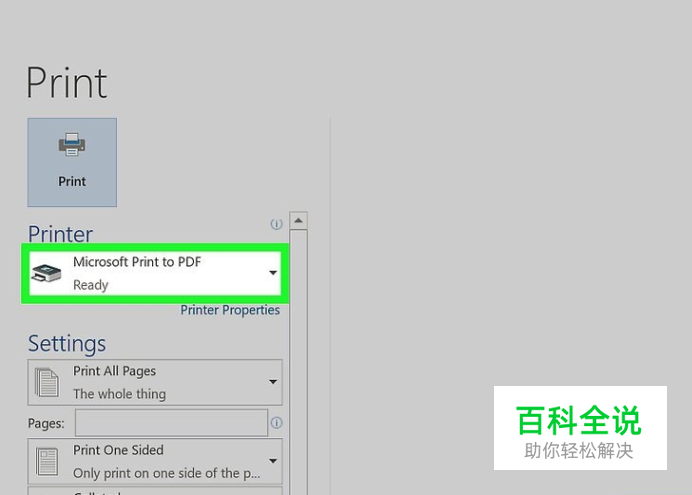Click the large Print button

pos(72,162)
